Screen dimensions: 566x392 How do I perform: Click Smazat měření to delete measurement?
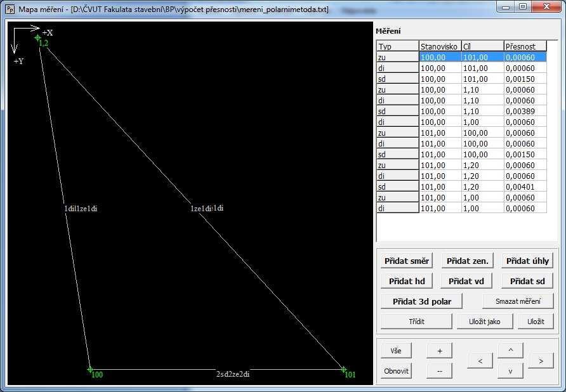518,301
